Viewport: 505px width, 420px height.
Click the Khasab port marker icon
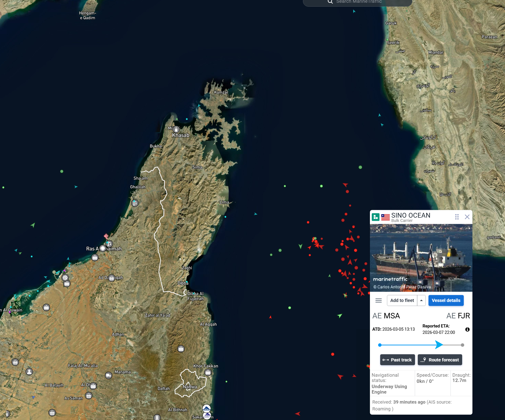click(176, 129)
